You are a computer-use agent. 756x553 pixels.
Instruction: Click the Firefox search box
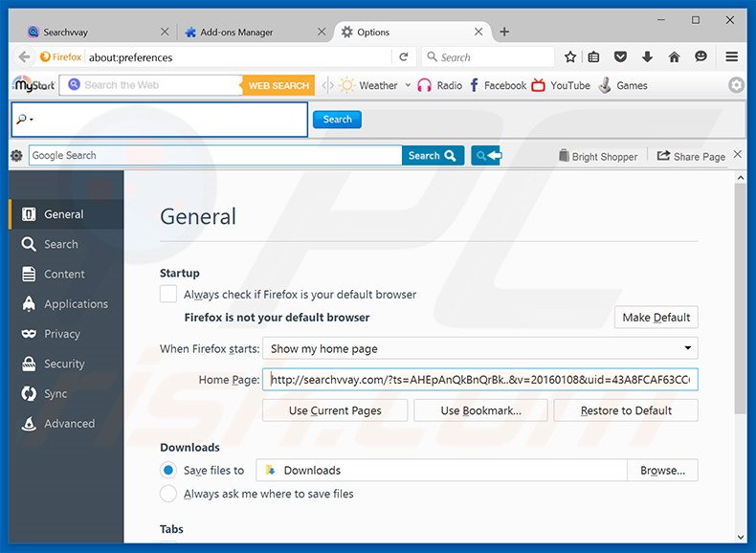click(x=488, y=57)
